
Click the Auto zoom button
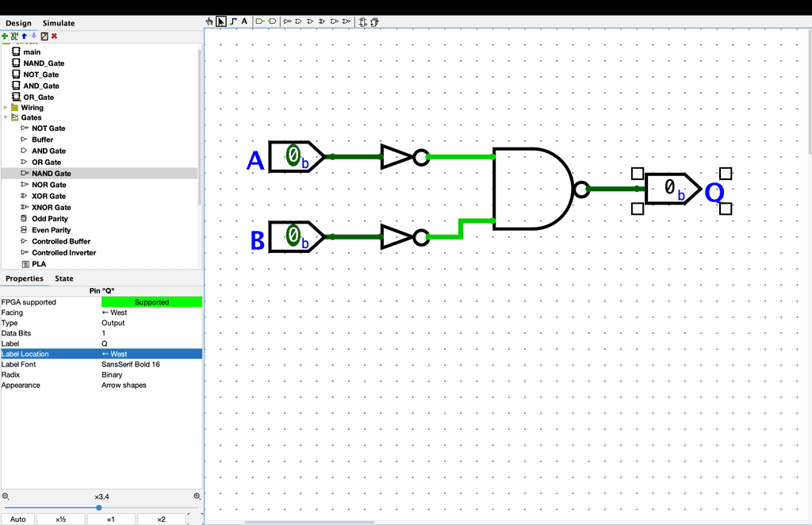18,519
